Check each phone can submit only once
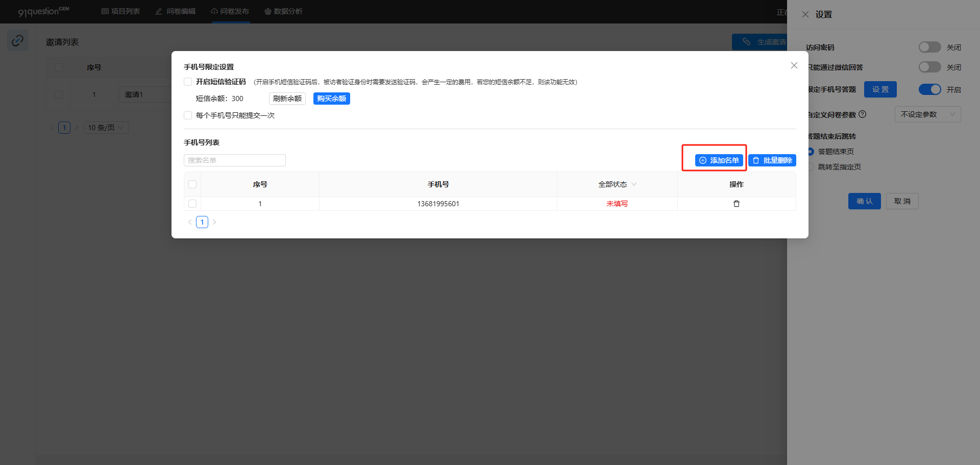This screenshot has height=465, width=980. tap(188, 115)
